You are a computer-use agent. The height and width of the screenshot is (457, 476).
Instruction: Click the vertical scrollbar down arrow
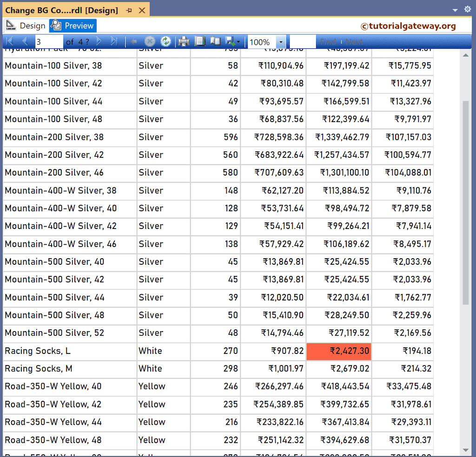[466, 450]
